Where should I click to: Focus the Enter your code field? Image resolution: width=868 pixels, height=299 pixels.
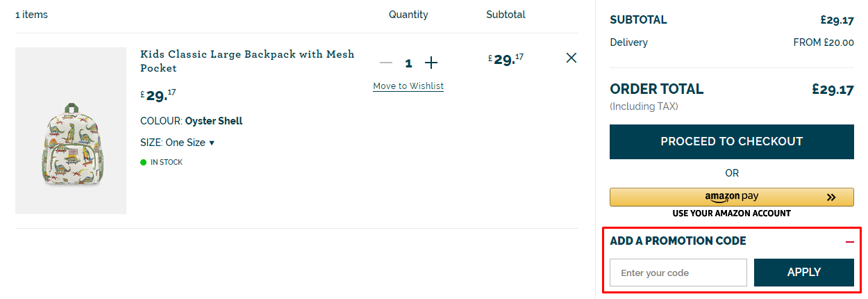678,273
